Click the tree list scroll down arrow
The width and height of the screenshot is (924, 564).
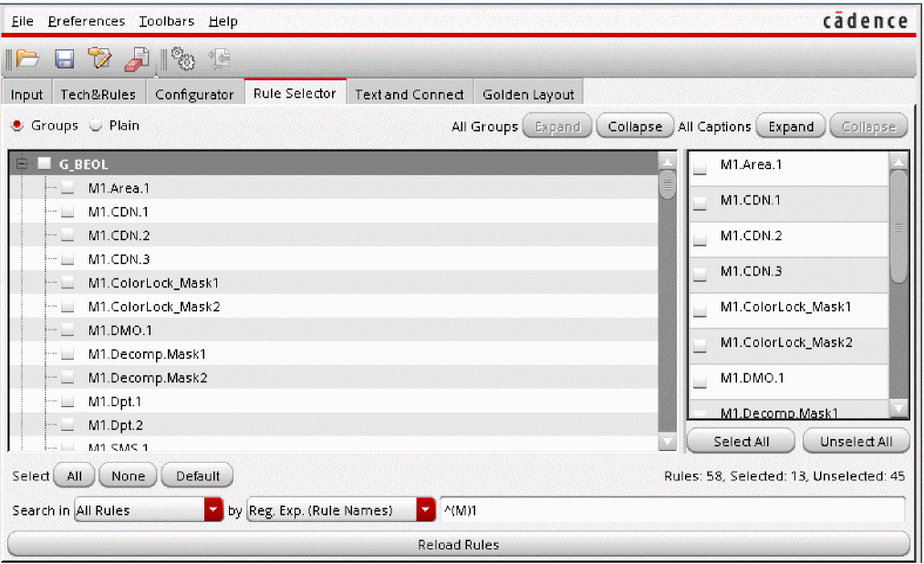pyautogui.click(x=667, y=441)
